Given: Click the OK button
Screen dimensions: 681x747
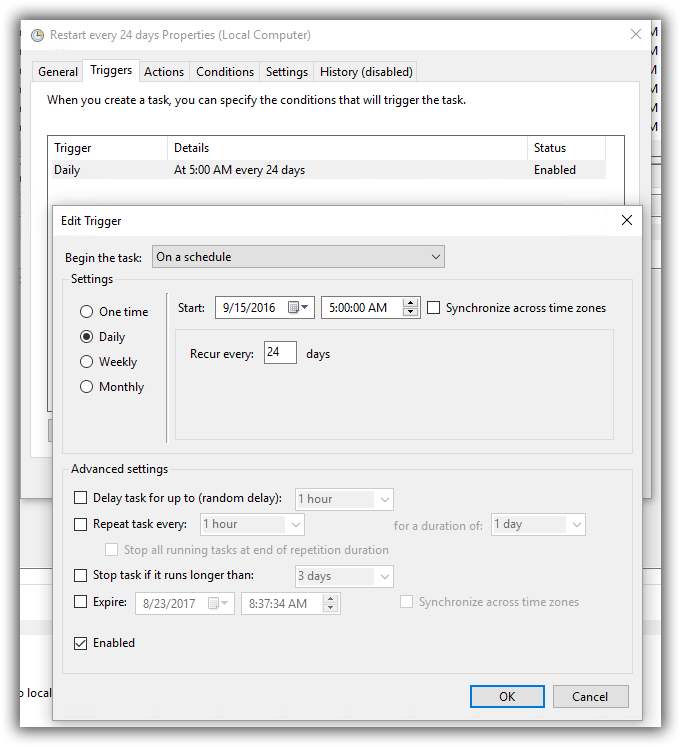Looking at the screenshot, I should tap(507, 696).
